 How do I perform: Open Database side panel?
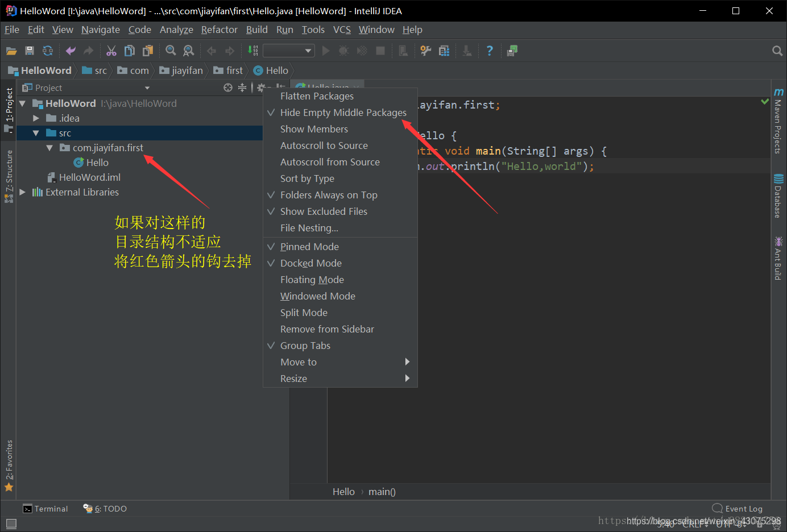778,196
